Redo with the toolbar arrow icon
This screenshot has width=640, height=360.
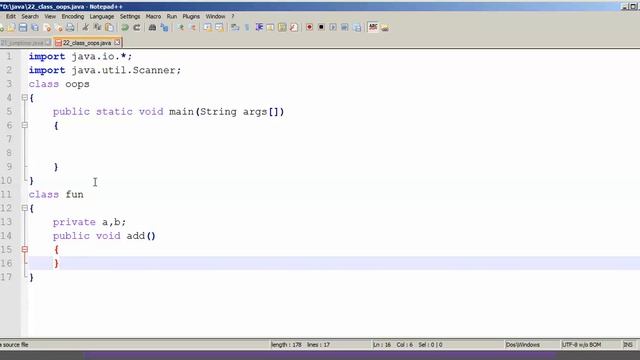coord(137,27)
